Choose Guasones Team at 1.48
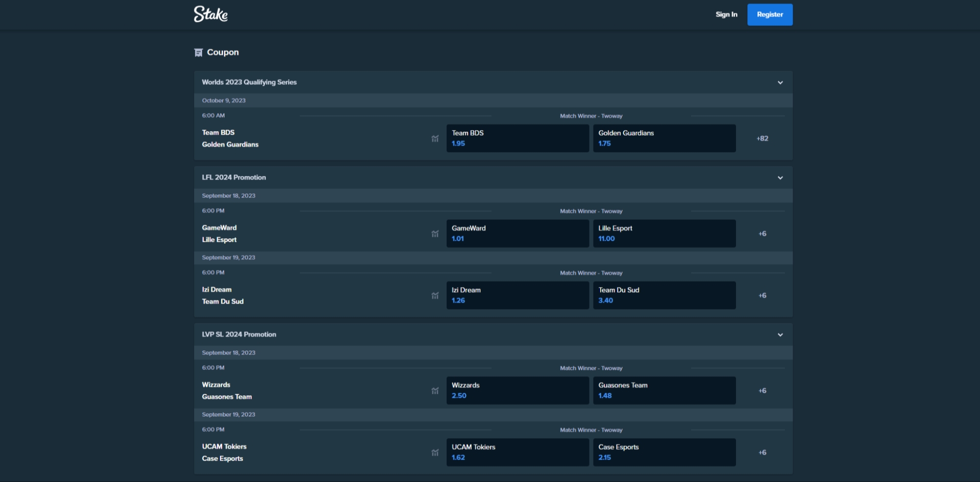Screen dimensions: 980x482 [x=664, y=391]
